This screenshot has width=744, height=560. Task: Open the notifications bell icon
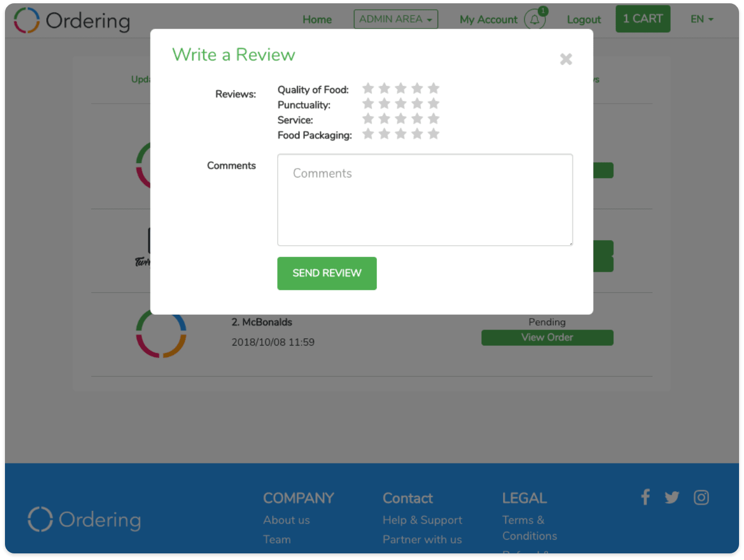[x=535, y=20]
